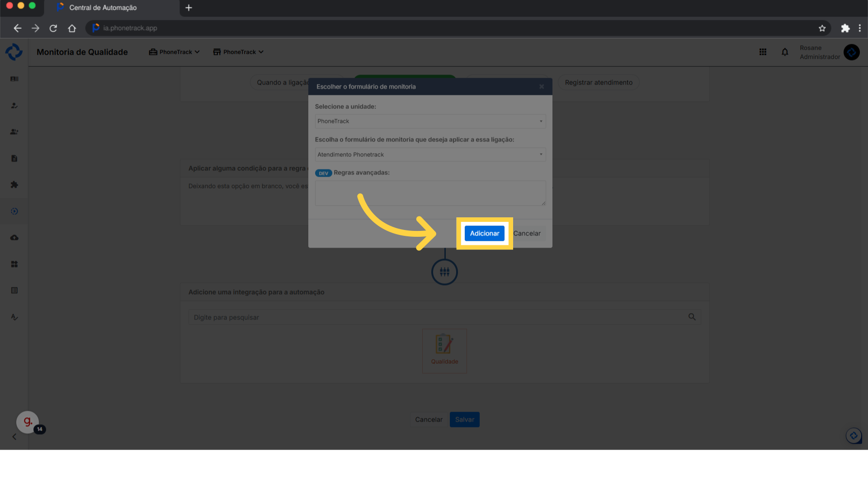
Task: Bookmark the page with the star icon
Action: pyautogui.click(x=822, y=28)
